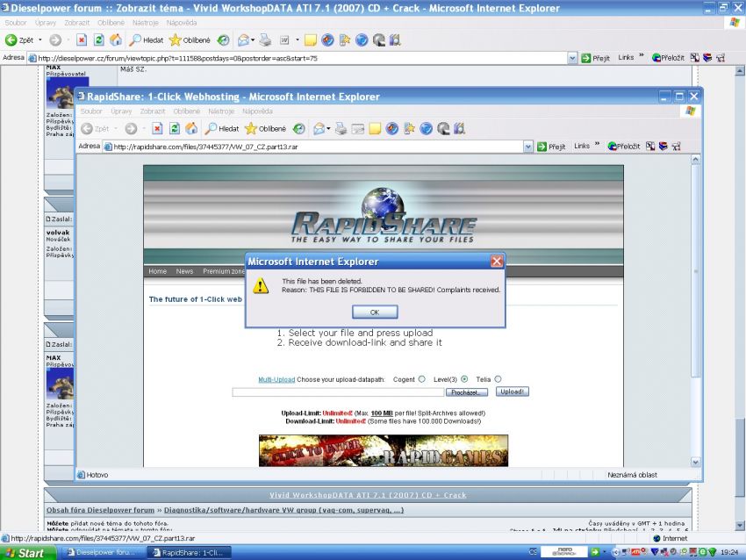Click News tab on RapidShare page
746x560 pixels.
coord(184,271)
